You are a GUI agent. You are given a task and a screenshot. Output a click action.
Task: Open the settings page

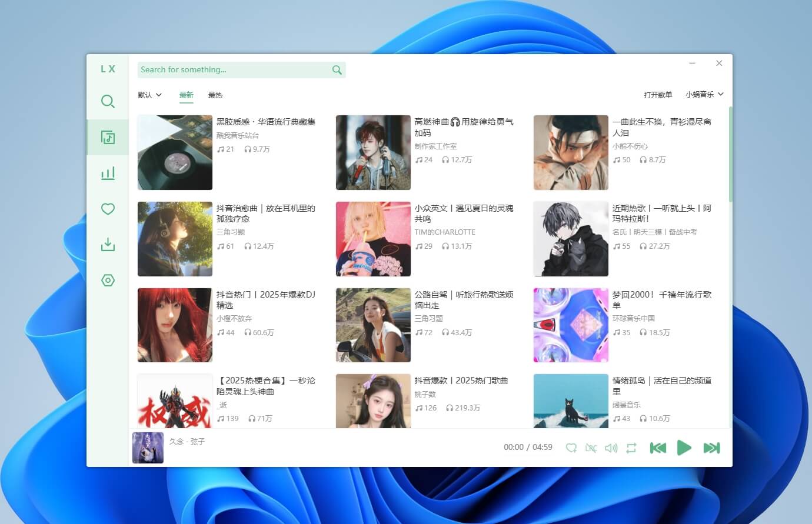pos(108,281)
